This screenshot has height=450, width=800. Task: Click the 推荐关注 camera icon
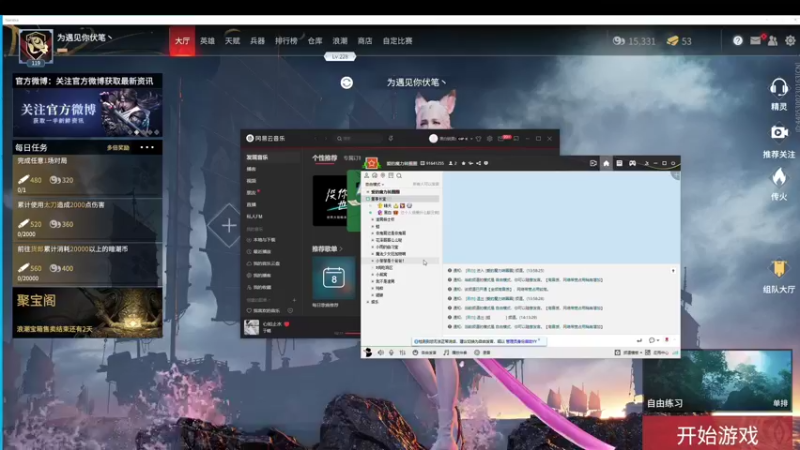tap(779, 133)
